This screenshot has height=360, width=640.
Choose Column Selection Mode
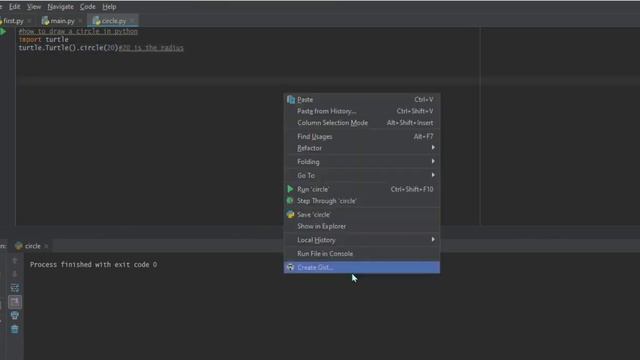click(362, 123)
